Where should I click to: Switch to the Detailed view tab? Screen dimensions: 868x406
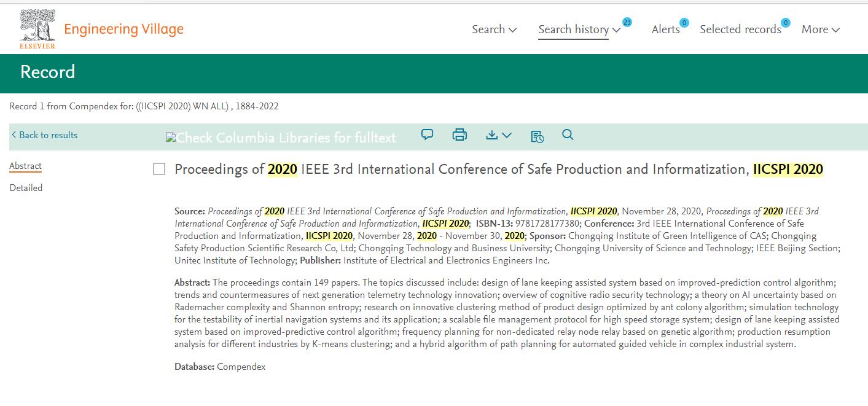coord(26,187)
